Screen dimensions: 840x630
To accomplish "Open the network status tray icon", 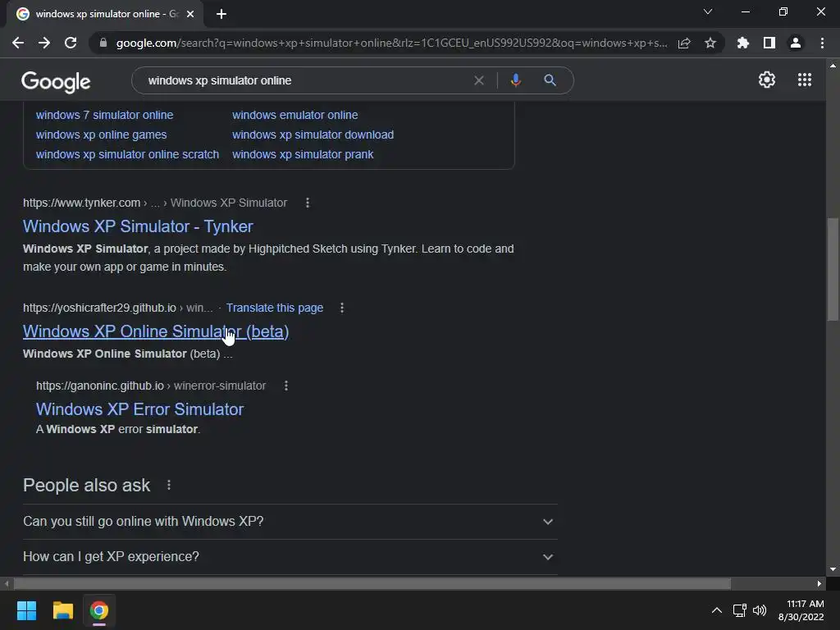I will [x=740, y=610].
